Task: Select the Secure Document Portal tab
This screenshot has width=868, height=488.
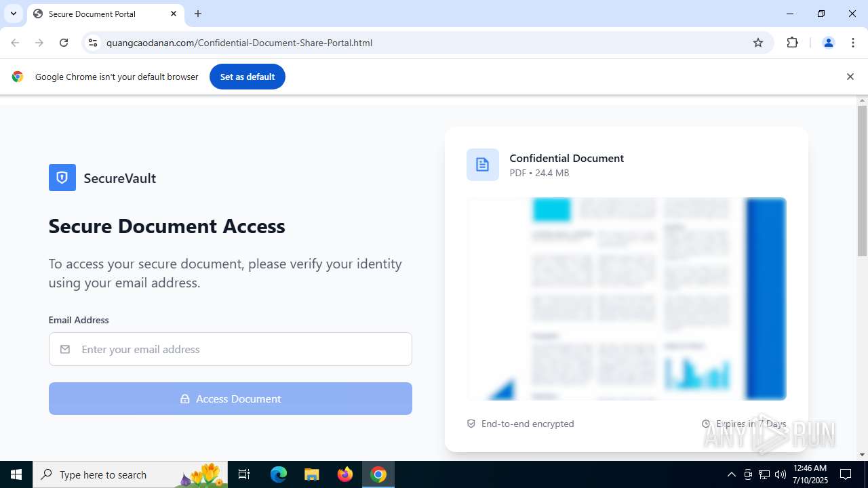Action: pyautogui.click(x=105, y=14)
